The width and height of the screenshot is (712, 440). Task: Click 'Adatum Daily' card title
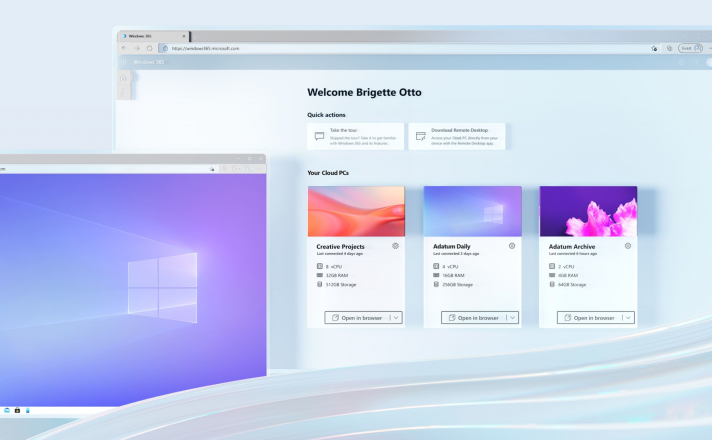(x=452, y=247)
